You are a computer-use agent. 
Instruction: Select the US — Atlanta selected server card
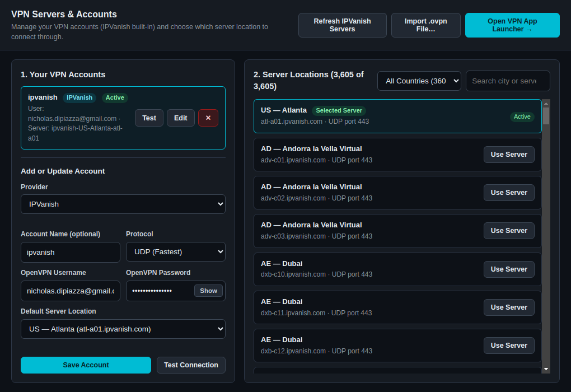(x=397, y=116)
